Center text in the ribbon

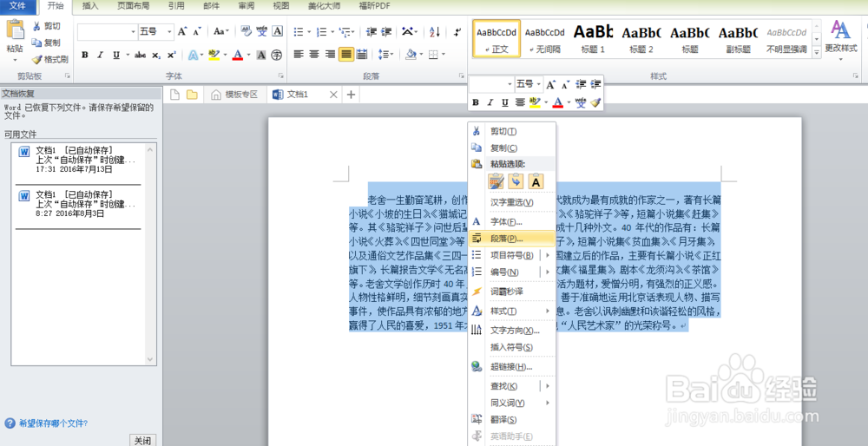point(314,54)
